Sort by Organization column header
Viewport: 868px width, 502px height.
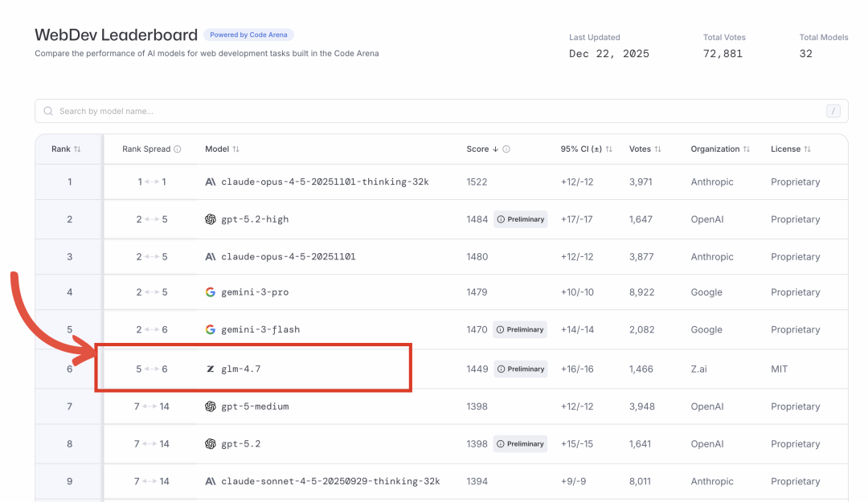(720, 149)
